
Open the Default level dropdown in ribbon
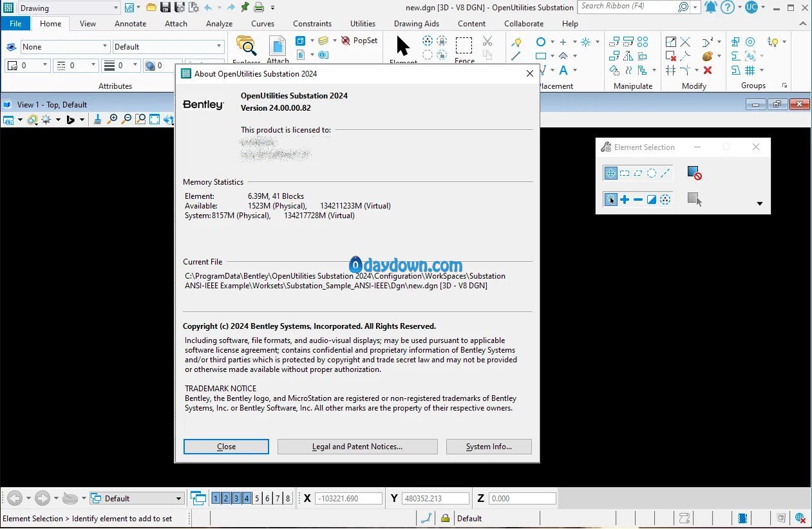(169, 47)
